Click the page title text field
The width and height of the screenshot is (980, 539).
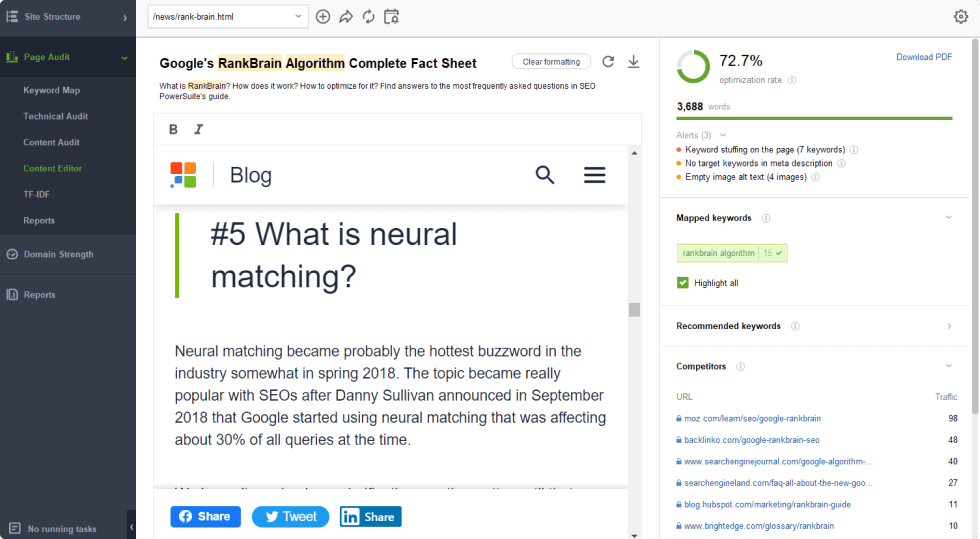coord(318,63)
